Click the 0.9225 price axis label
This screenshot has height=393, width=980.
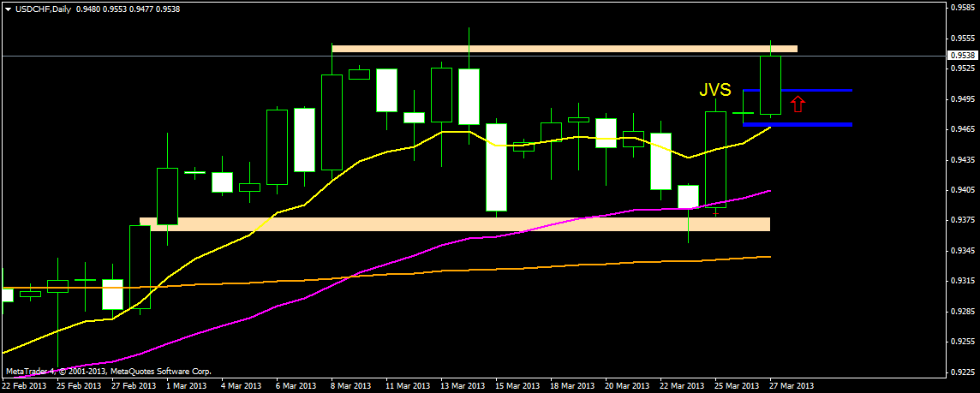962,372
